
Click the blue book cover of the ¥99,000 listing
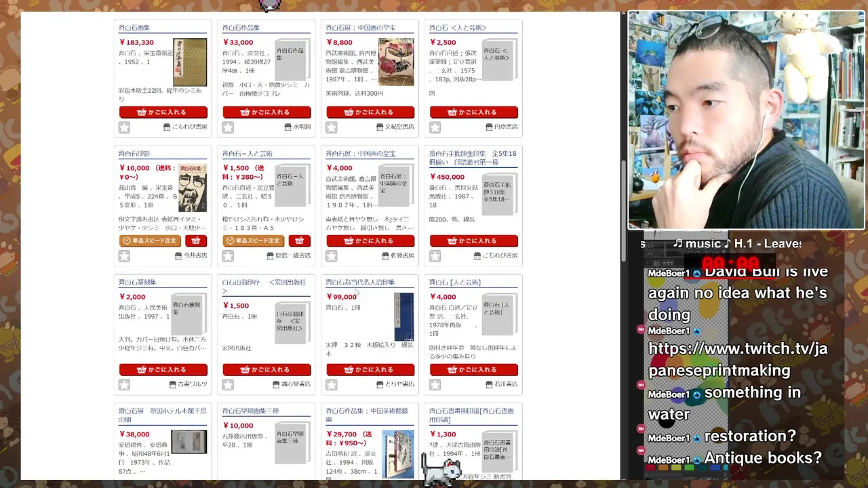pyautogui.click(x=403, y=317)
